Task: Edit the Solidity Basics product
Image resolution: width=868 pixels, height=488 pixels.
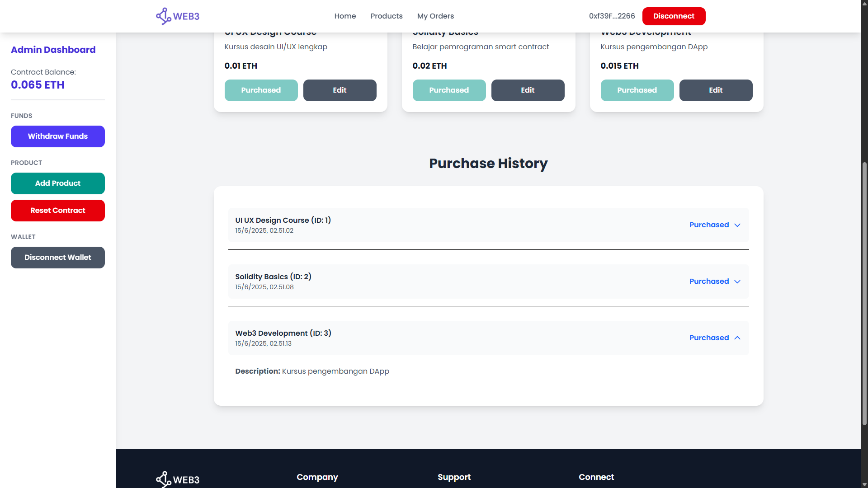Action: tap(528, 90)
